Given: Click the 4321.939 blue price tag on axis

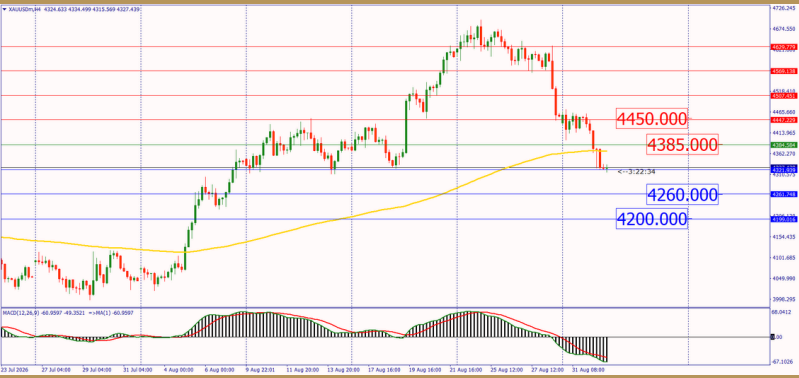Looking at the screenshot, I should [784, 169].
